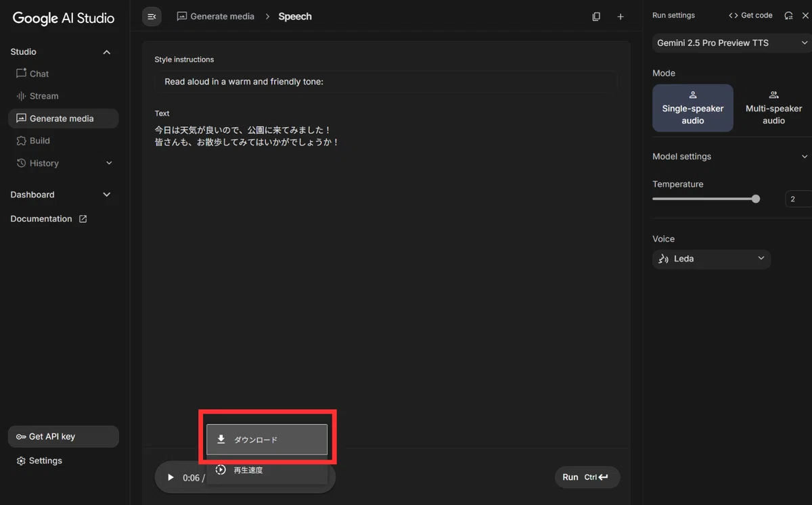Viewport: 812px width, 505px height.
Task: Click the Documentation external-link icon
Action: click(x=83, y=219)
